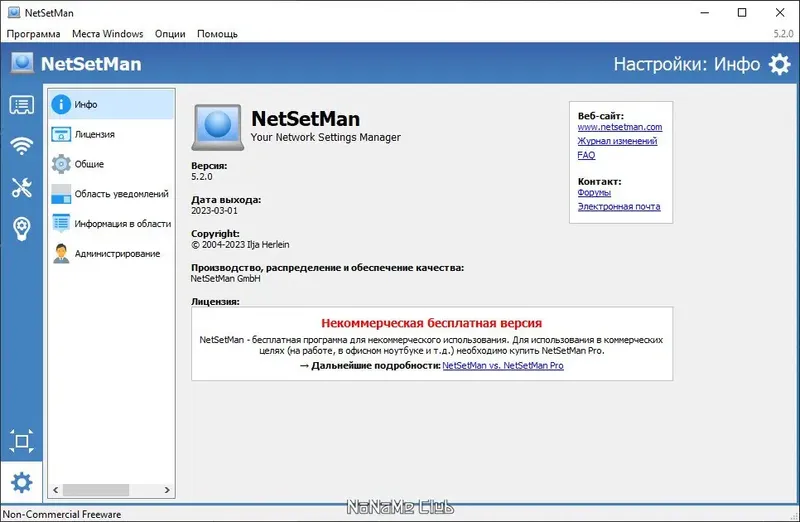Click left arrow of settings list scrollbar
Image resolution: width=800 pixels, height=522 pixels.
[x=56, y=490]
